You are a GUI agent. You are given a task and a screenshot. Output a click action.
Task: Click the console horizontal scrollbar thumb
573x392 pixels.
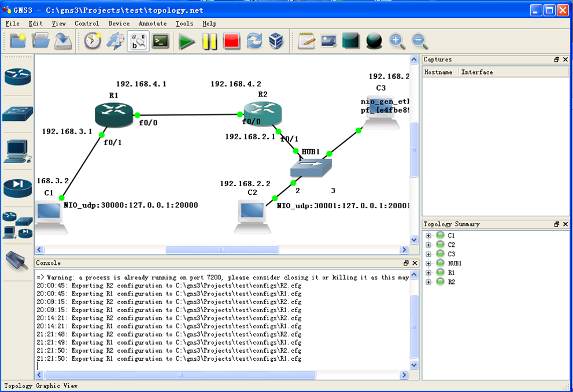click(180, 375)
